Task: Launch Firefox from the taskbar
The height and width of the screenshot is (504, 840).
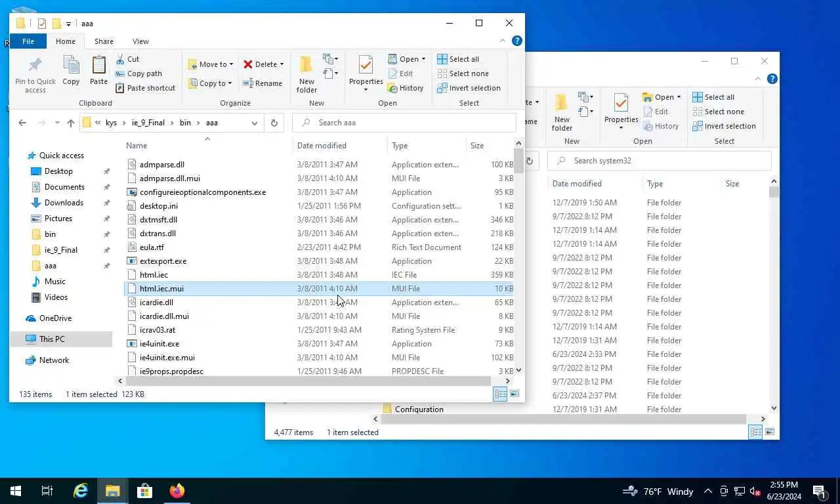Action: tap(177, 491)
